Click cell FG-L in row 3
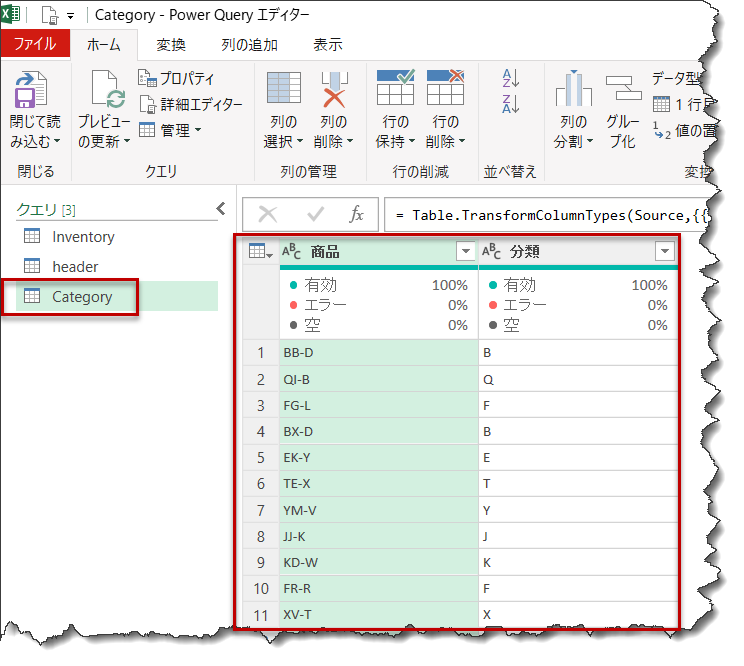The width and height of the screenshot is (744, 666). (379, 406)
